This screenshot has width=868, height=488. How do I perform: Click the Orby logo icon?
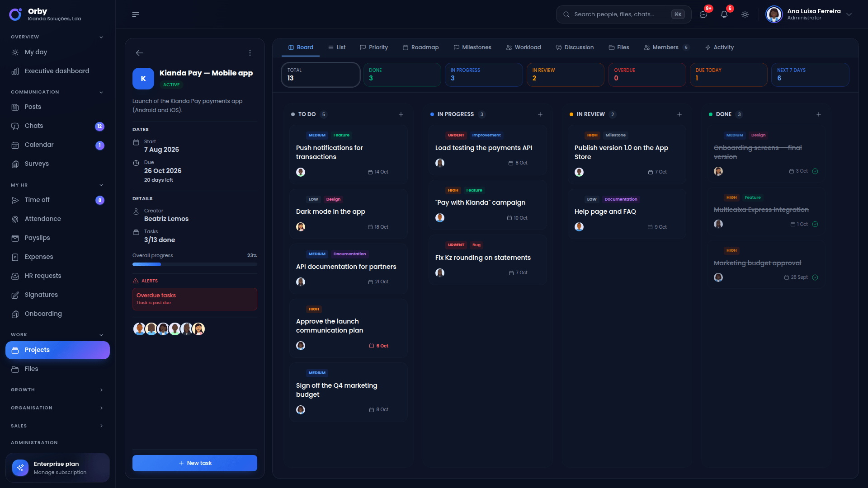pyautogui.click(x=15, y=14)
